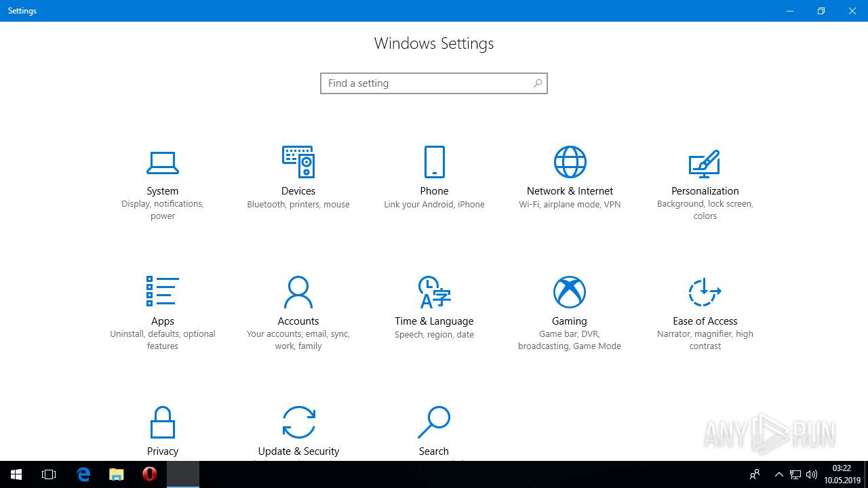The height and width of the screenshot is (488, 868).
Task: Click the Show desktop strip at taskbar edge
Action: click(866, 474)
